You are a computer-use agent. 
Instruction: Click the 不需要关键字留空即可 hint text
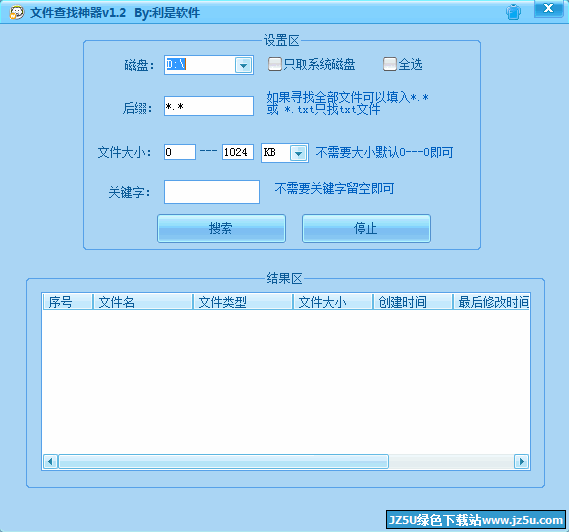pyautogui.click(x=334, y=189)
